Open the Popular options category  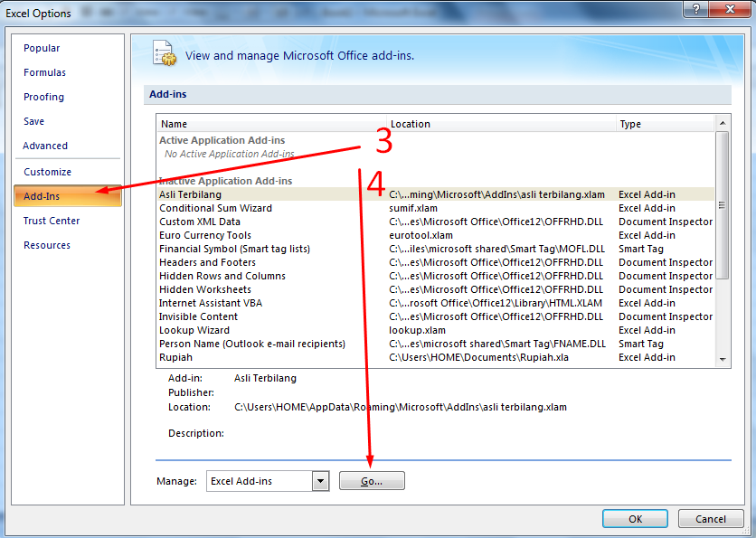(42, 48)
